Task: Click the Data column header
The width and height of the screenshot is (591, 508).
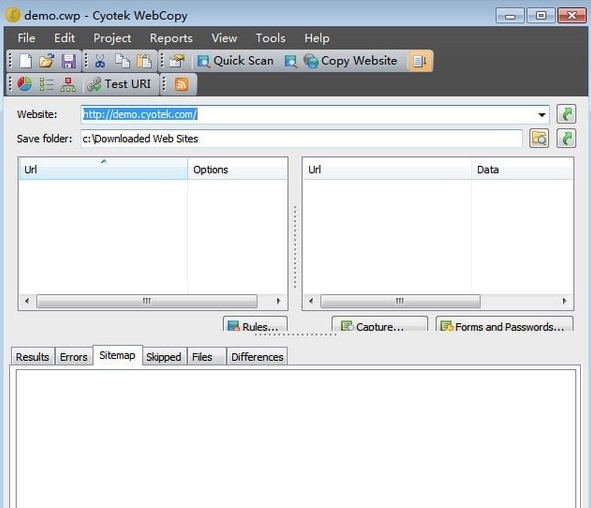Action: [522, 169]
